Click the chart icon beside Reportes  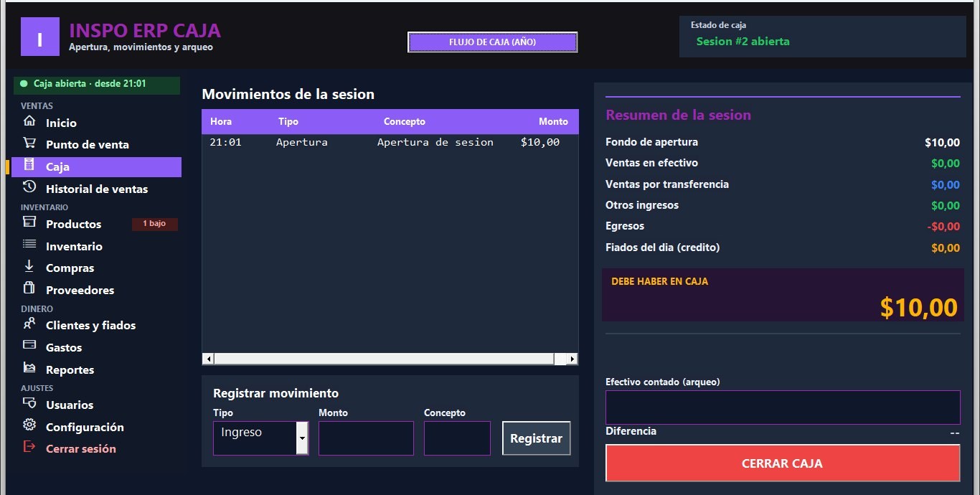[29, 368]
